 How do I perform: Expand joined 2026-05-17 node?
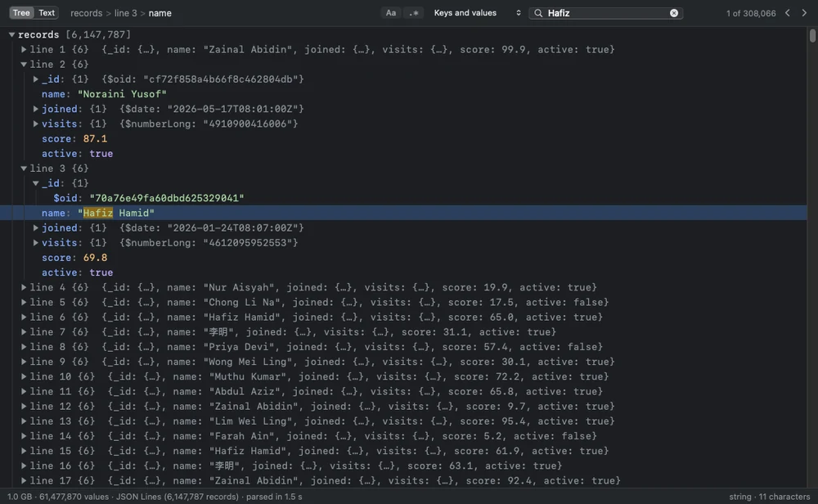click(35, 109)
